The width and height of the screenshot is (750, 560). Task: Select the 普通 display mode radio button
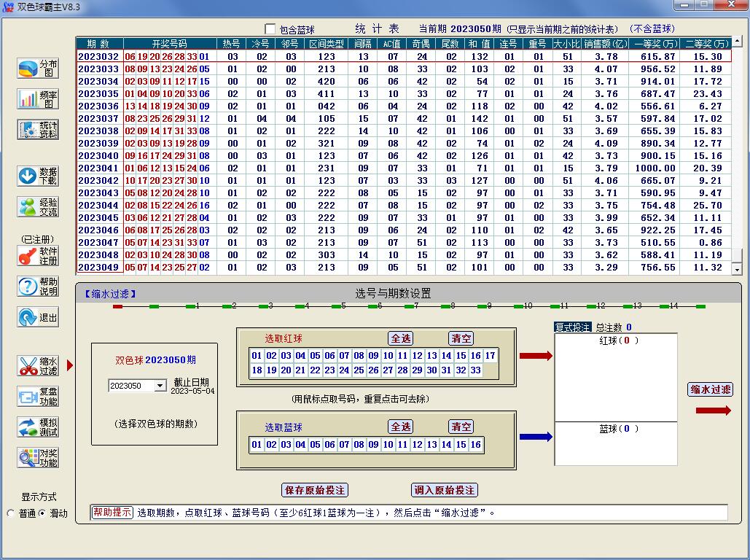tap(10, 513)
